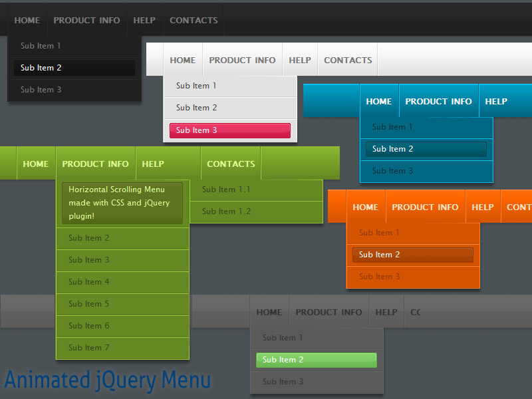Click PRODUCT INFO in the white menu
This screenshot has width=532, height=399.
(242, 60)
